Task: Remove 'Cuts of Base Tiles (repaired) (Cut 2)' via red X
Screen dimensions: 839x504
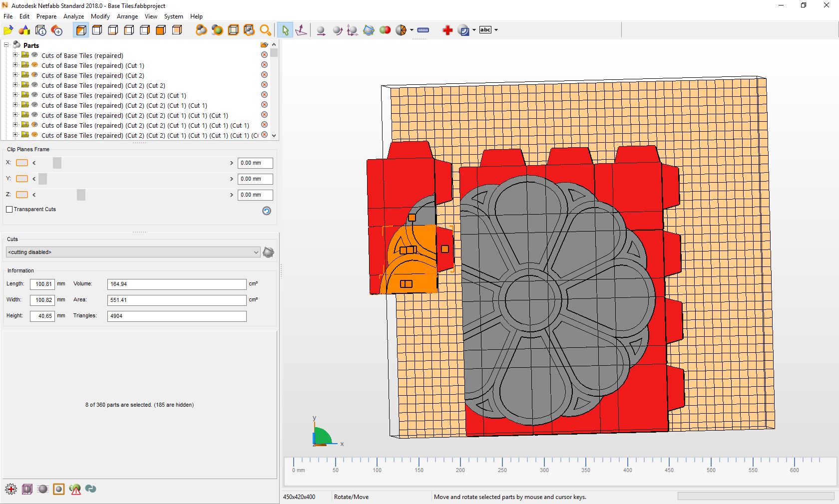Action: click(x=264, y=75)
